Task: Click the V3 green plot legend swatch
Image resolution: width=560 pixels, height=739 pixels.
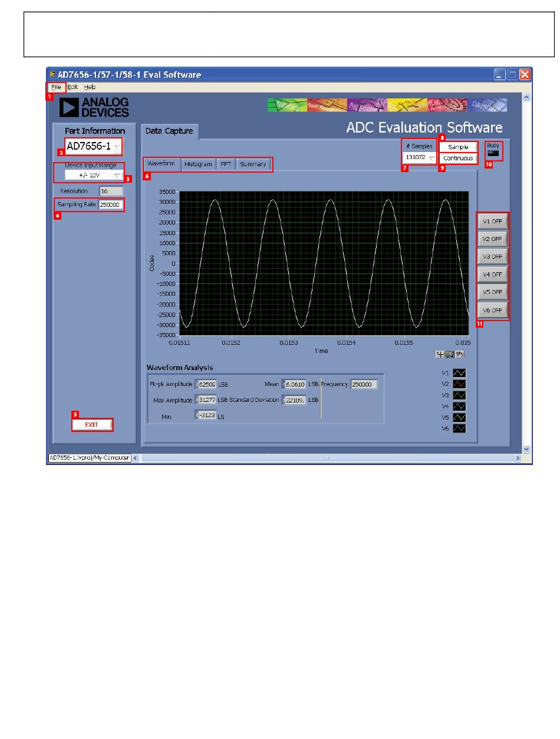Action: point(459,395)
